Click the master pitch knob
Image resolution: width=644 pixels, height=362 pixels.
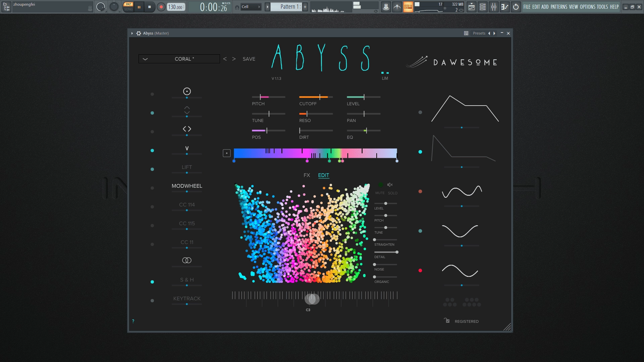pos(114,7)
